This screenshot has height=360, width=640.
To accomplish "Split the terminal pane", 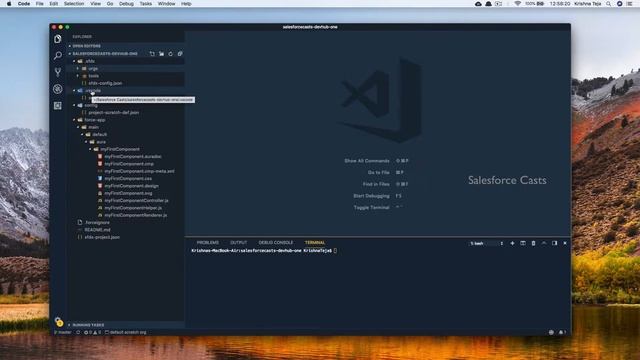I will click(x=523, y=243).
